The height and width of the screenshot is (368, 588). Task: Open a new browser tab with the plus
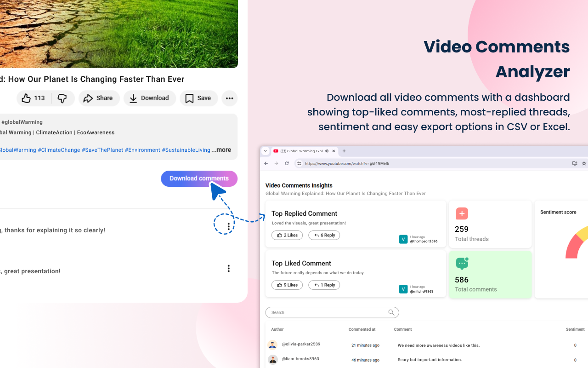[344, 151]
